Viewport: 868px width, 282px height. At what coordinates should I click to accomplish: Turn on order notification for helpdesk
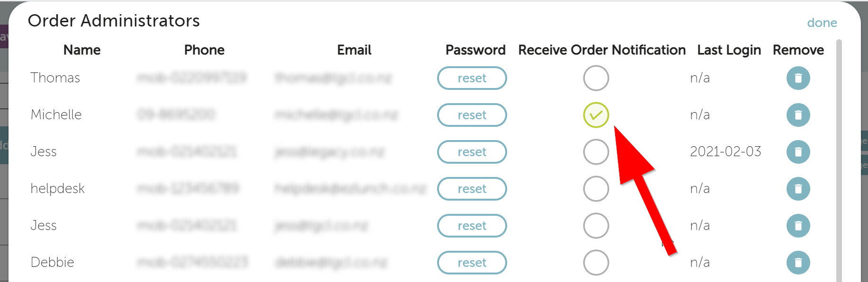[x=596, y=189]
